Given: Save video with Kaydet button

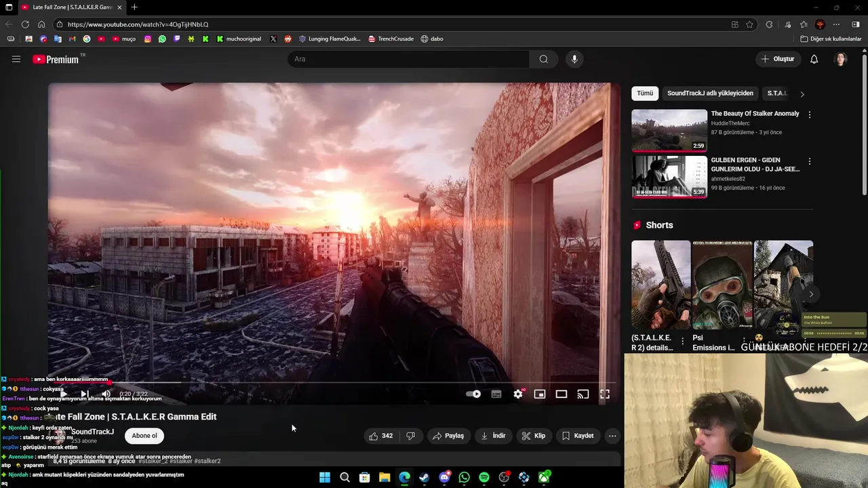Looking at the screenshot, I should point(578,436).
